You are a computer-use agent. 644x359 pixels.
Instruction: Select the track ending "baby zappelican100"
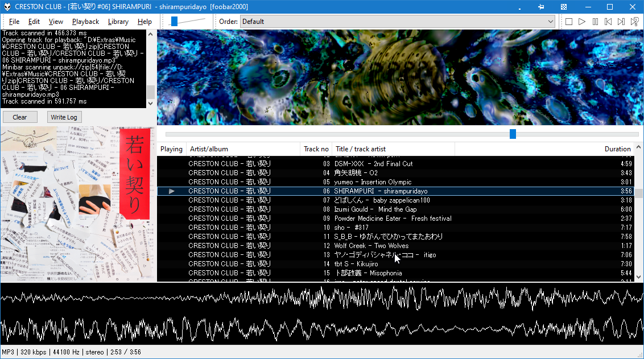click(395, 200)
